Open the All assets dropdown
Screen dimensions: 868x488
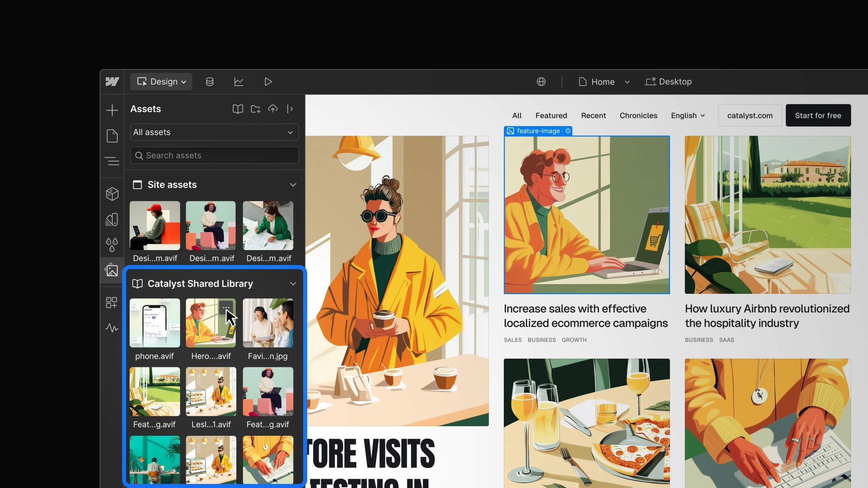[214, 132]
